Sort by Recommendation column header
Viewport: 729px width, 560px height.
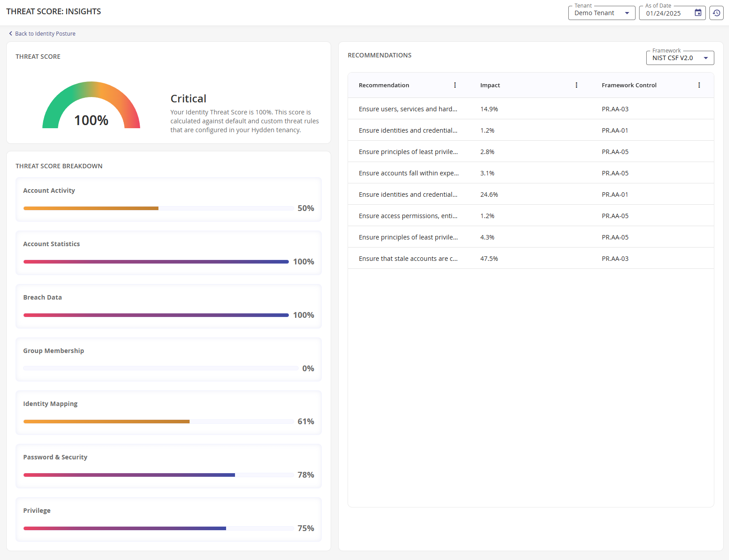click(384, 85)
